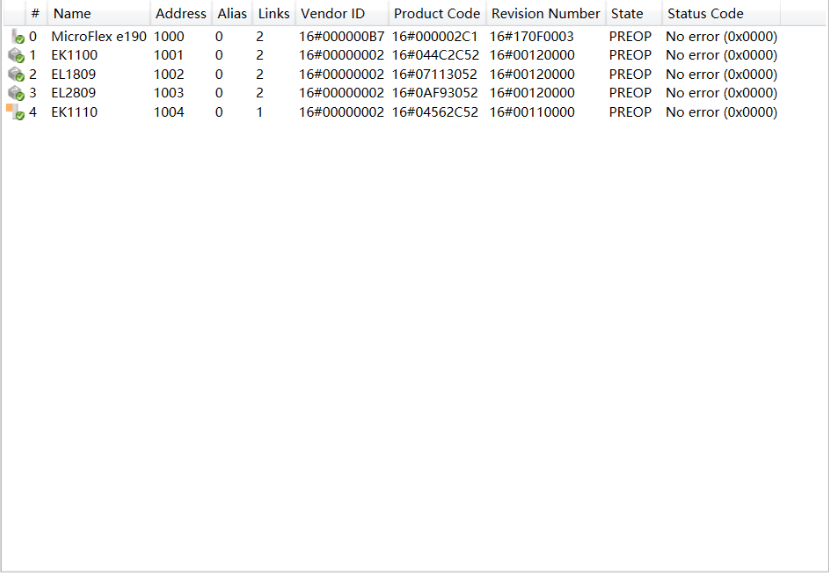
Task: Sort by the Vendor ID column header
Action: point(342,13)
